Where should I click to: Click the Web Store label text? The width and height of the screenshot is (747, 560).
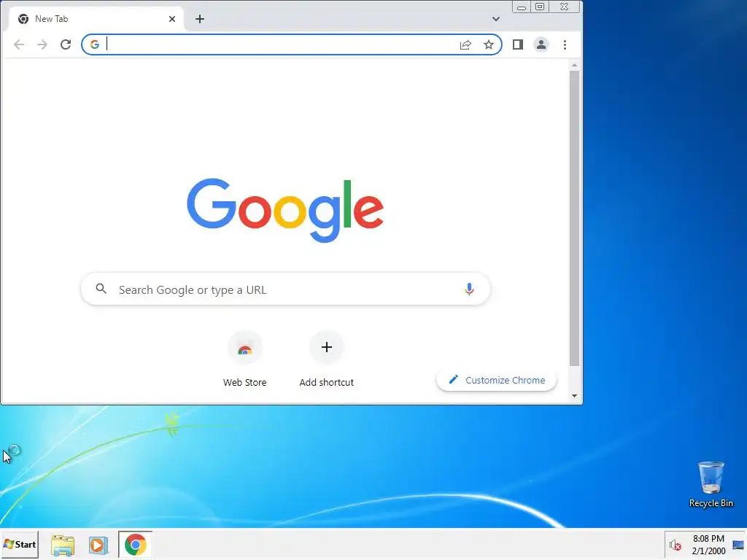(x=245, y=382)
